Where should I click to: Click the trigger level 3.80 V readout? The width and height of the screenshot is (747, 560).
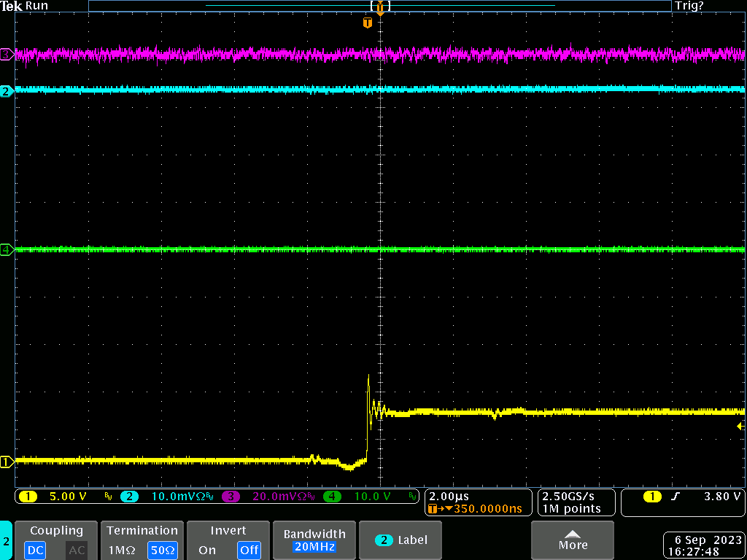[722, 497]
